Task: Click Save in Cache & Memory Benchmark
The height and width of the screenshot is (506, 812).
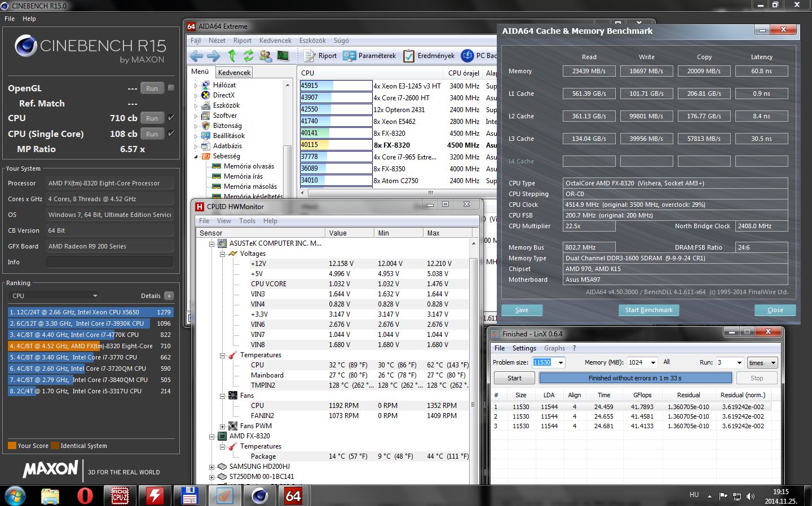Action: tap(522, 310)
